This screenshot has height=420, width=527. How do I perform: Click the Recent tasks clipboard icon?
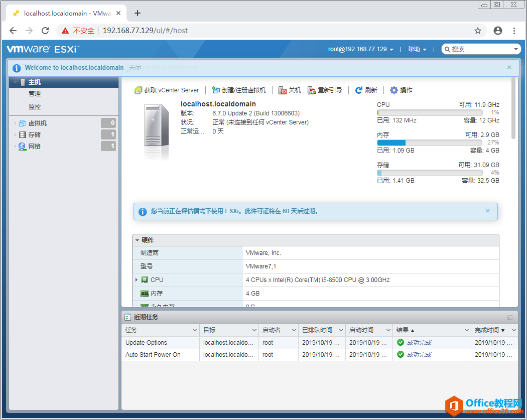pyautogui.click(x=127, y=317)
